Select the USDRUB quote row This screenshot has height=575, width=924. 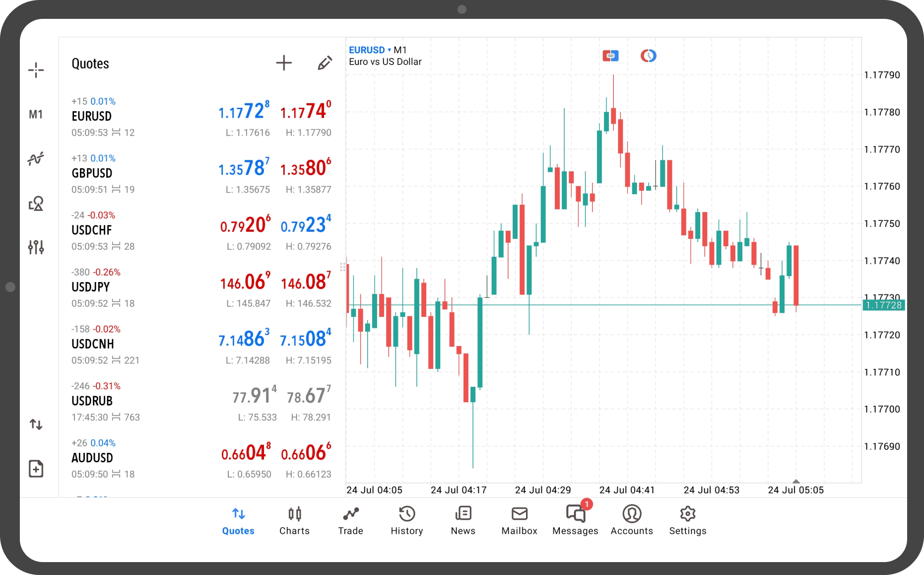(201, 402)
